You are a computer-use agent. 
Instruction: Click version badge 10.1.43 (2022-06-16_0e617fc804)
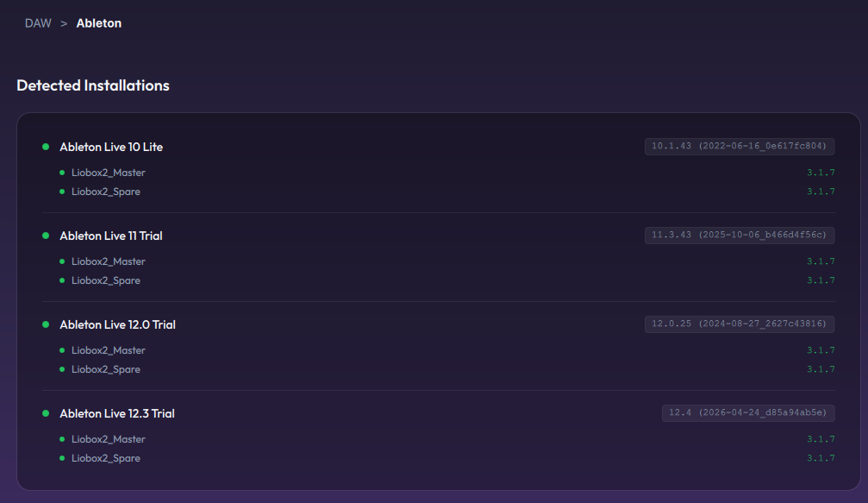click(740, 147)
